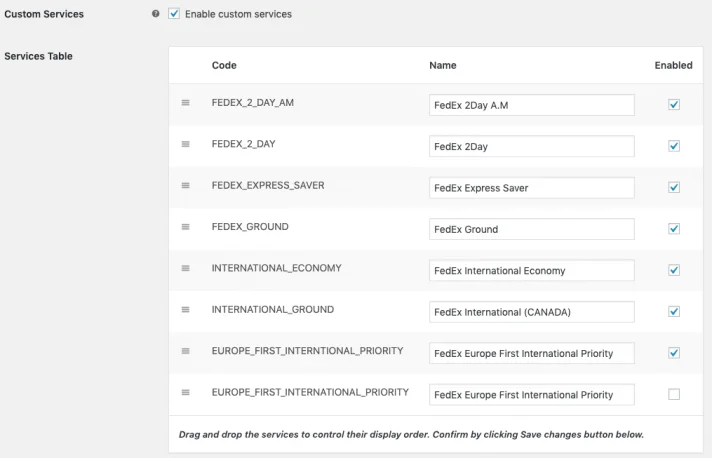Select the FEDEX_GROUND code text
Screen dimensions: 712x458
coord(250,227)
